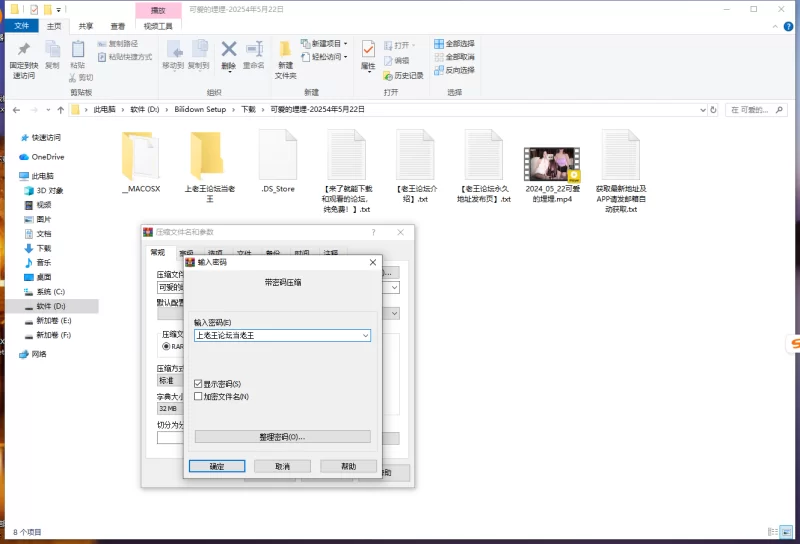Enable the 加密文件名 checkbox
800x544 pixels.
click(198, 396)
